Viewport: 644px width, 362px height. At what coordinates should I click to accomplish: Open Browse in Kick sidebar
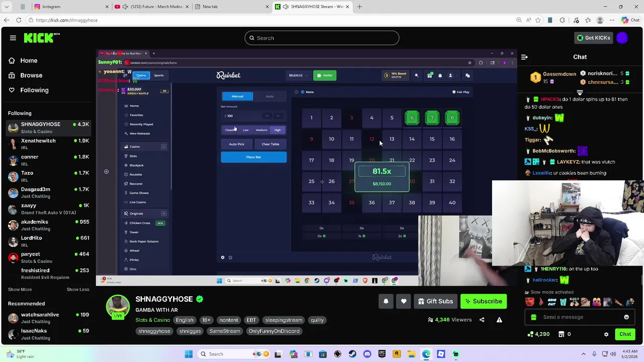26,75
